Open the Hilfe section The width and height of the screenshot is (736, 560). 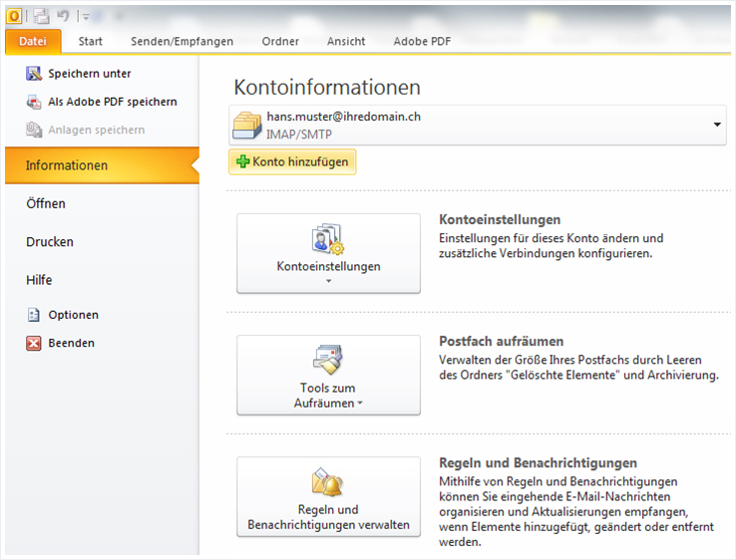[x=39, y=280]
